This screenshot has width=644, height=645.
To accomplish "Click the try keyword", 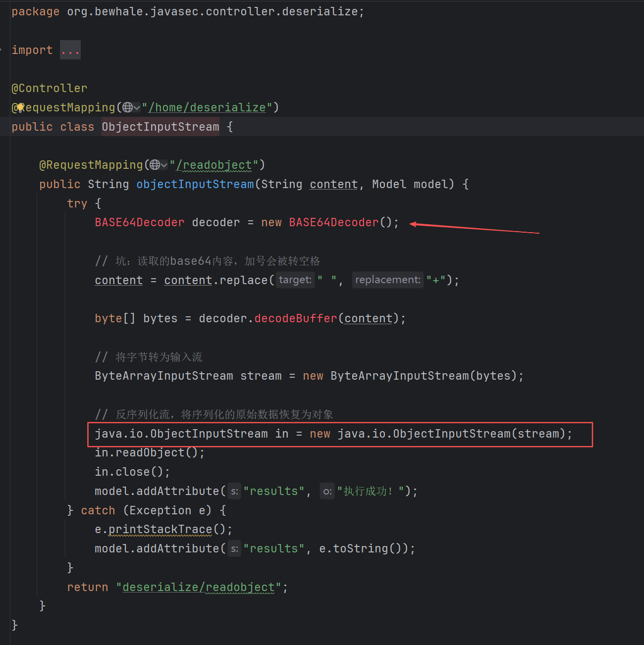I will coord(77,203).
